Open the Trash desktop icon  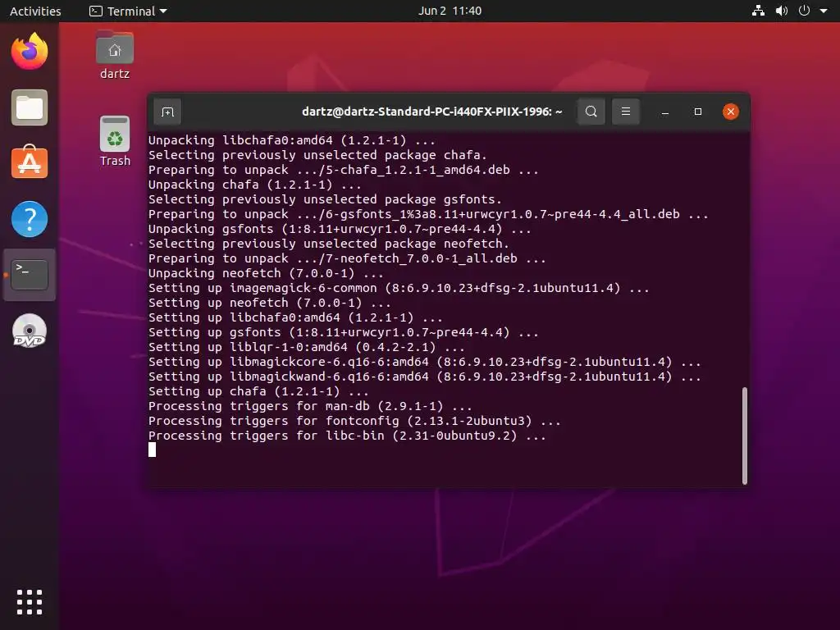point(115,141)
